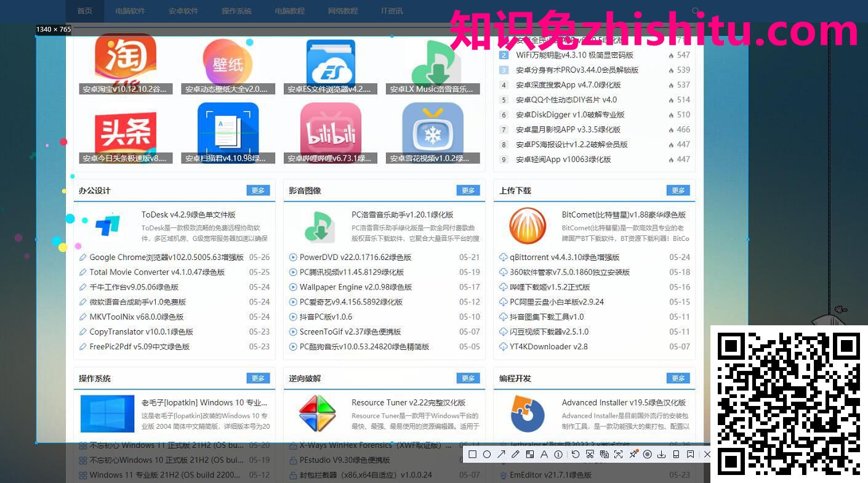Viewport: 868px width, 483px height.
Task: Open Google Chrome浏览器v102 link
Action: [x=166, y=258]
